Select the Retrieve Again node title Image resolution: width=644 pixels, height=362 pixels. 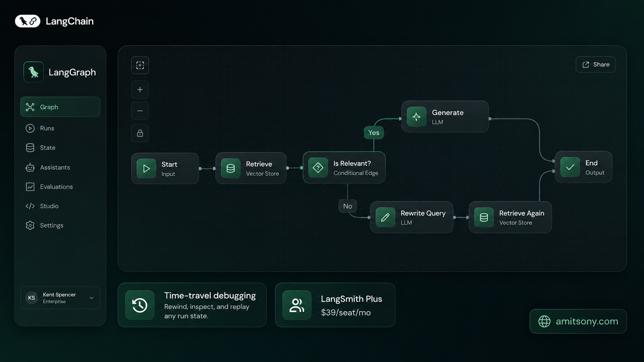[x=522, y=213]
